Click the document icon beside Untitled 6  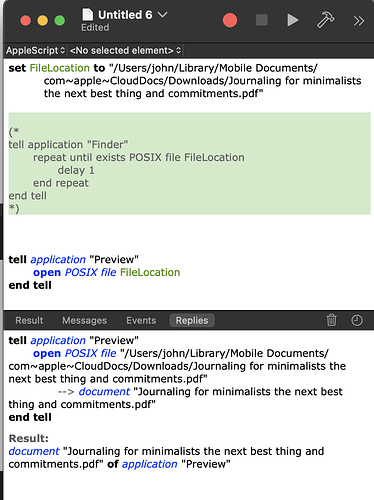pos(88,15)
